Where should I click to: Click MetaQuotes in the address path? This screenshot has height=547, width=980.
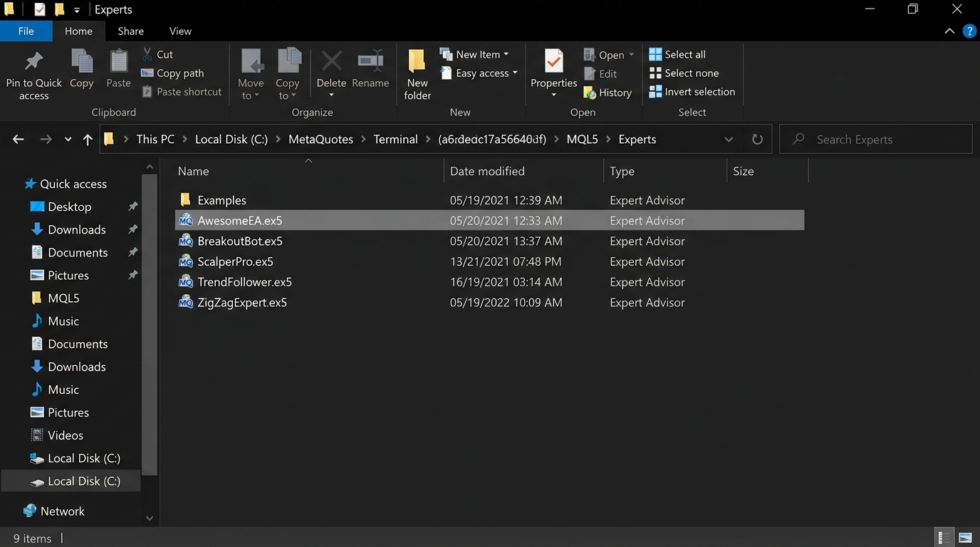[320, 139]
